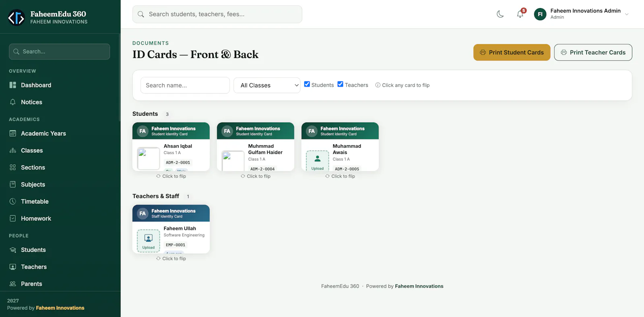Click the ADM-2-0004 admission number
Screen dimensions: 644x317
262,169
